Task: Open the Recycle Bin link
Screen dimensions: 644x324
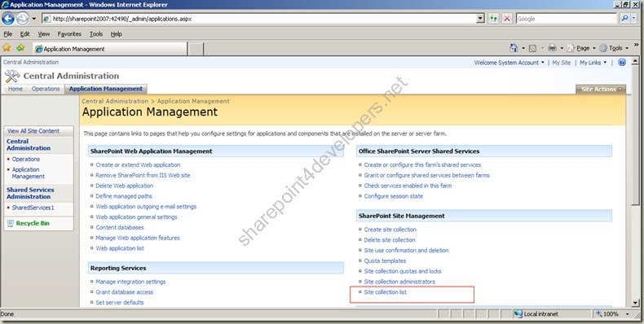Action: tap(33, 224)
